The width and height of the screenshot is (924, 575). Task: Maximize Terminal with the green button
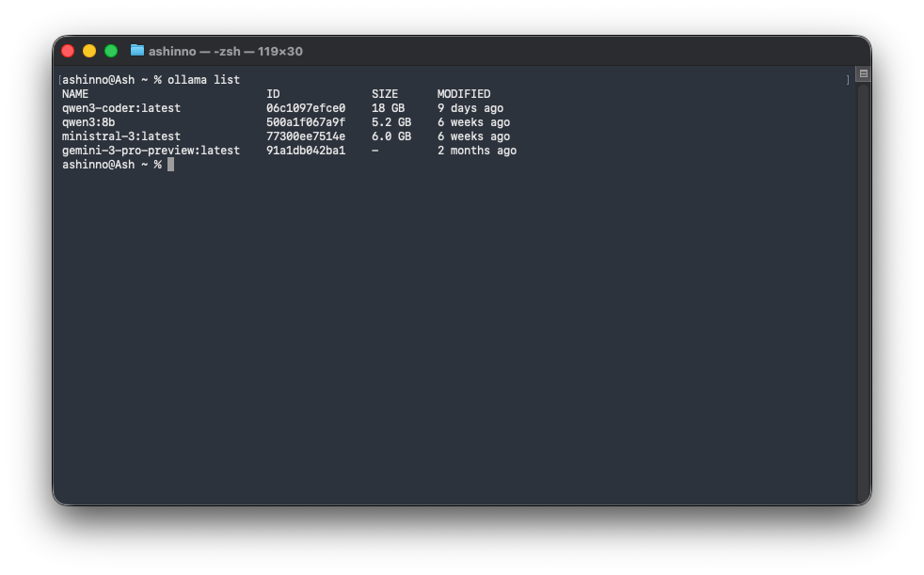111,51
